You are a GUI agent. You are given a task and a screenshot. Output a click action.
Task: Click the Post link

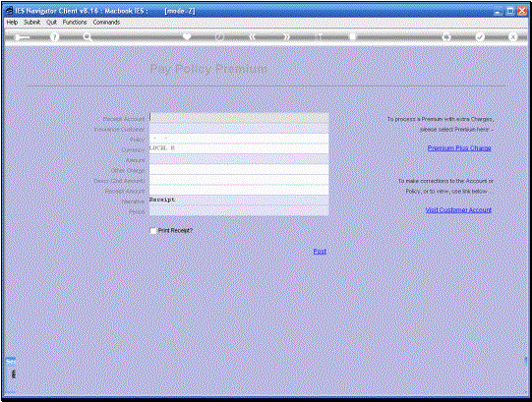(x=320, y=252)
